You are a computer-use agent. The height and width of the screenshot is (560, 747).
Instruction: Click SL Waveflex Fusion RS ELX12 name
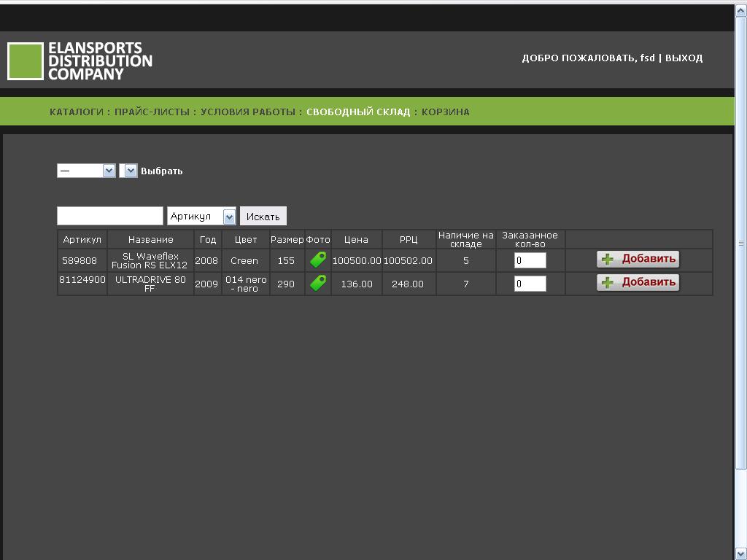[x=150, y=260]
